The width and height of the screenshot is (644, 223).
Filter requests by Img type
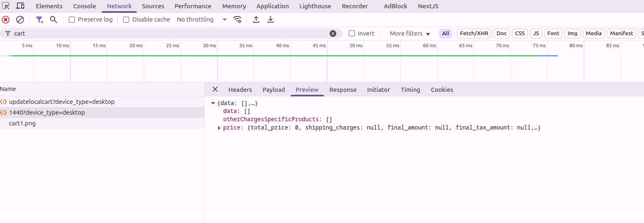click(572, 34)
